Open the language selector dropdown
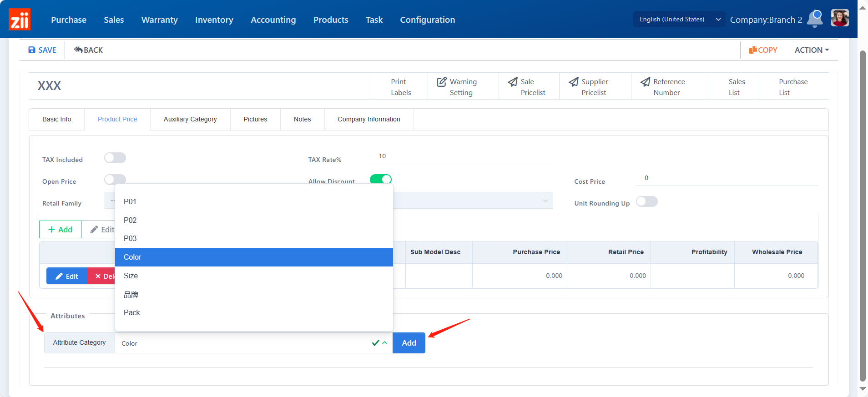Screen dimensions: 868x397 coord(679,19)
